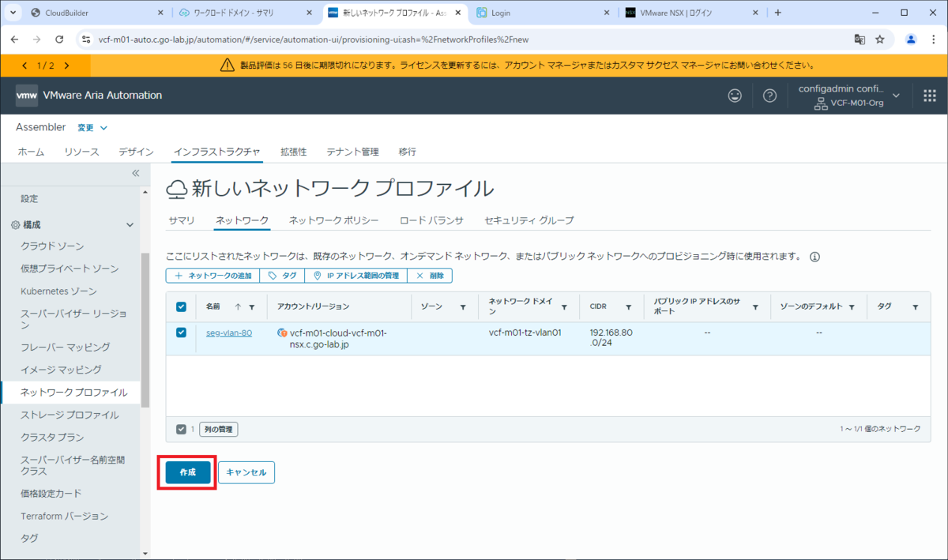Switch to the ネットワーク ポリシー tab
The image size is (948, 560).
coord(333,220)
